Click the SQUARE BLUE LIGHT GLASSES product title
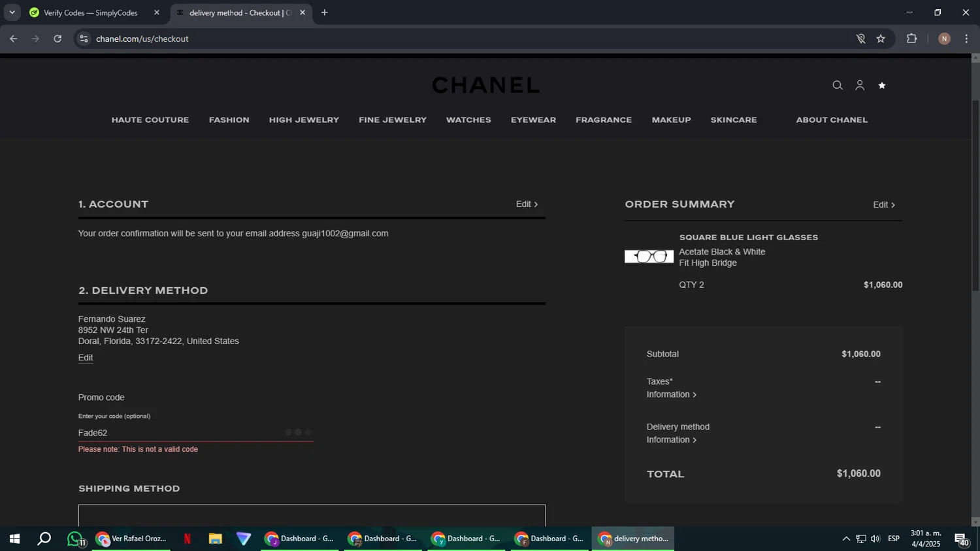Screen dimensions: 980x551 [749, 238]
